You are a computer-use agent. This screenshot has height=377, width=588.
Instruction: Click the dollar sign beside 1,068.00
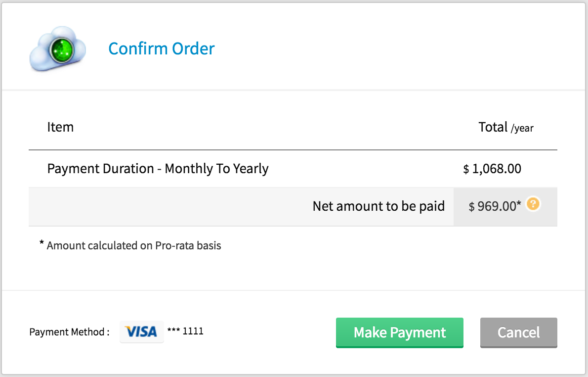click(x=466, y=169)
